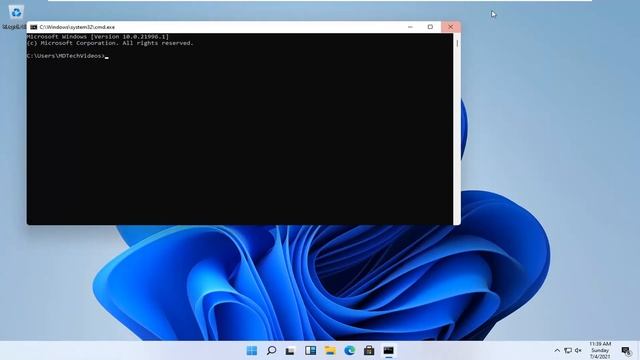Show hidden system tray icons chevron

[x=557, y=351]
